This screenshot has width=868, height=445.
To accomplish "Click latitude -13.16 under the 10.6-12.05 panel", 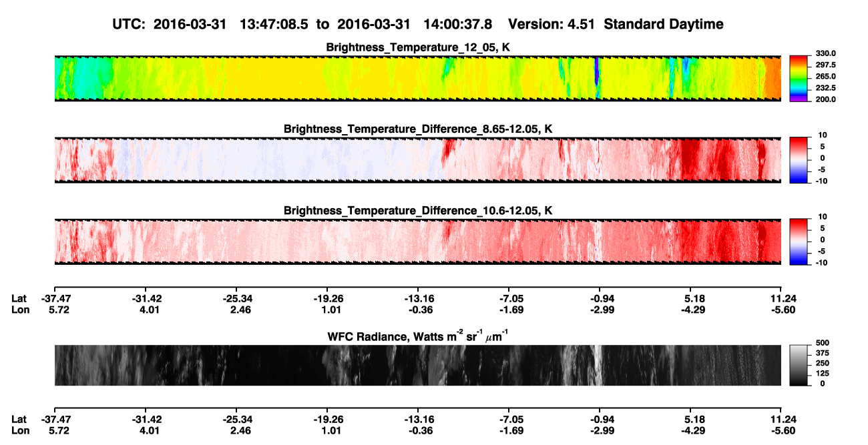I will [x=419, y=298].
